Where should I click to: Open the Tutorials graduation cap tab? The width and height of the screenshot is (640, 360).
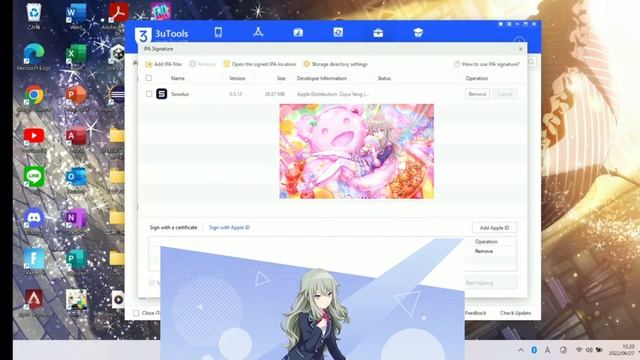[x=418, y=33]
